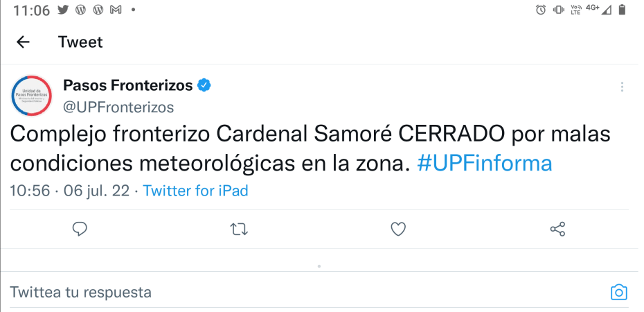Tap the blue verified badge
Viewport: 644px width, 312px height.
204,85
